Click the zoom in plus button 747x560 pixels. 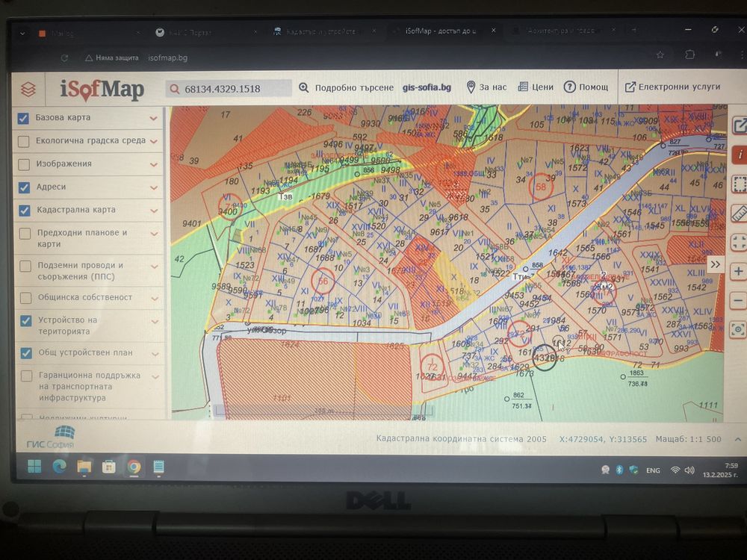coord(738,272)
